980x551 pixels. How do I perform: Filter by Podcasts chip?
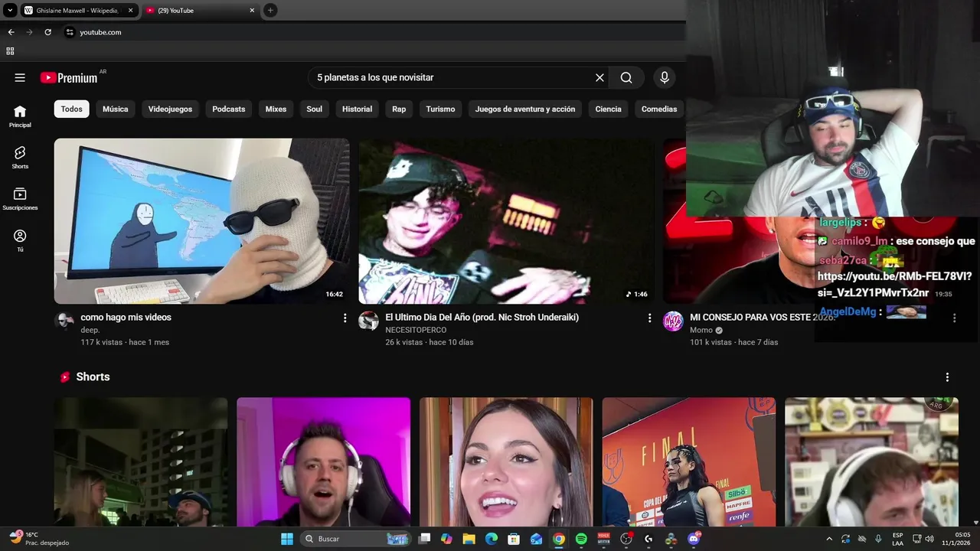[229, 109]
